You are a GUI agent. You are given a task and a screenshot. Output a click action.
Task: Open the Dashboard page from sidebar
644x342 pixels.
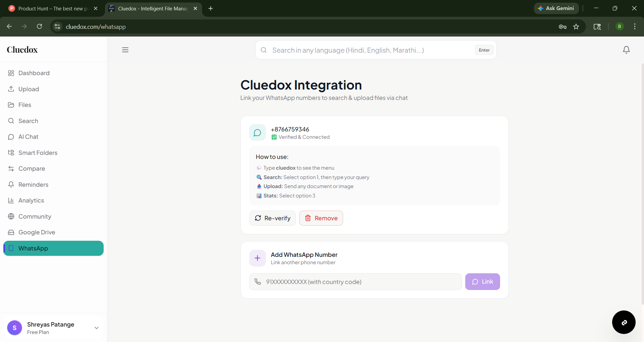click(x=53, y=73)
